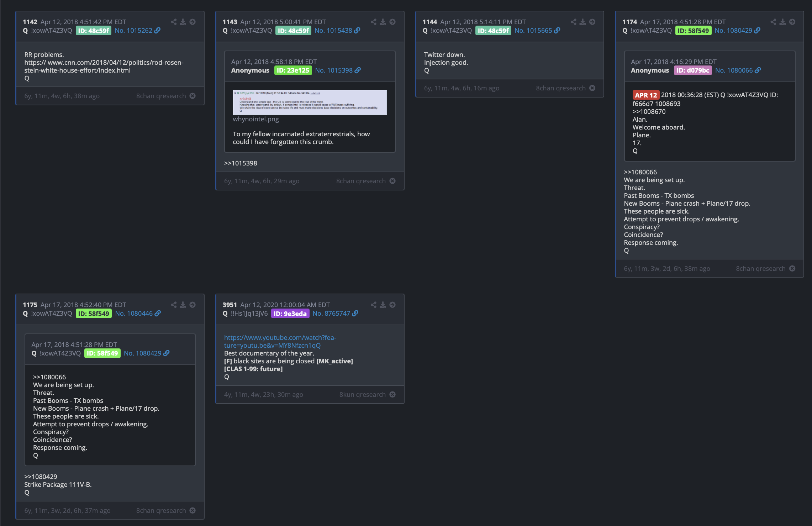Download post 1174 via download icon

(x=783, y=22)
